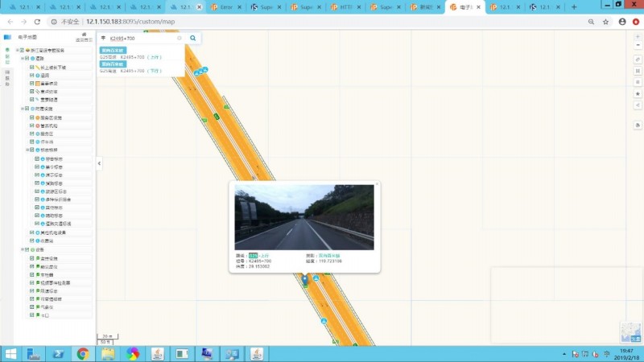Click dark green sign marker on road median
Viewport: 644px width, 362px height.
coord(217,117)
